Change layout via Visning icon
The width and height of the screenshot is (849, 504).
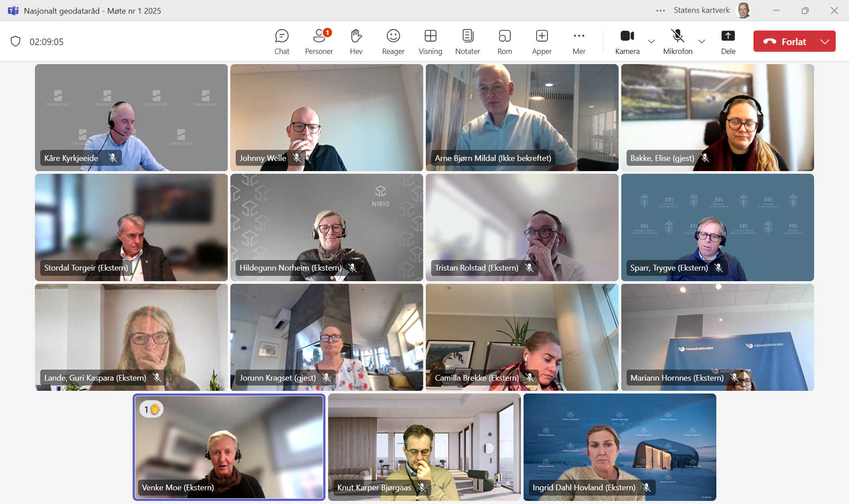pos(430,42)
